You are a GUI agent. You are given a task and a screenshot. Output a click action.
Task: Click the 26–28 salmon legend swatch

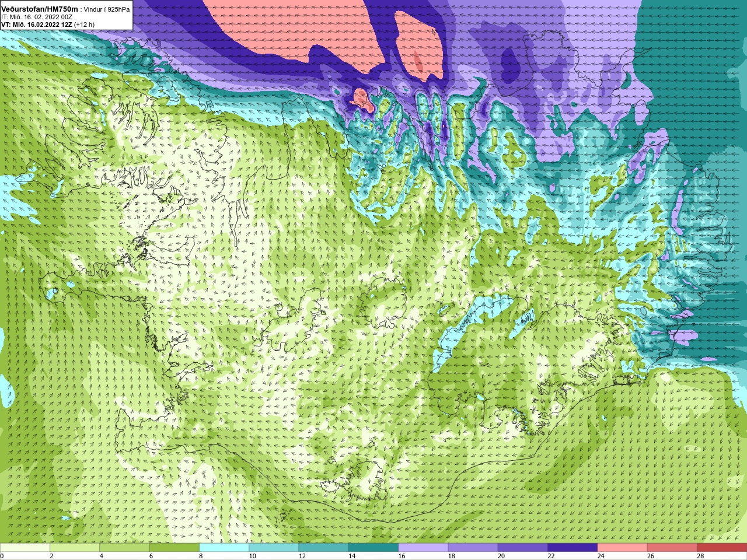click(672, 548)
